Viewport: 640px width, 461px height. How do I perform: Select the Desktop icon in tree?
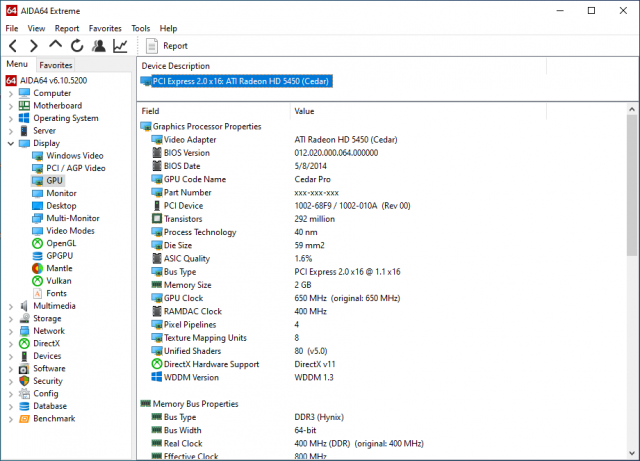pyautogui.click(x=37, y=206)
